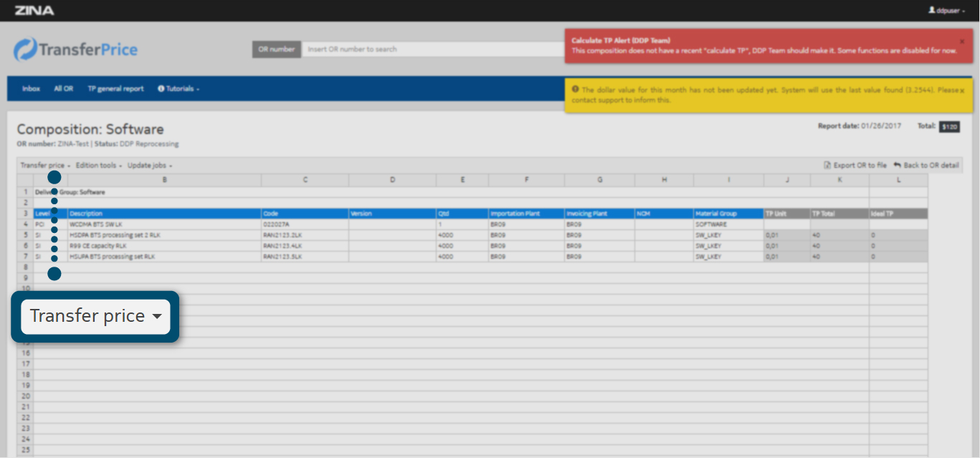Open the Inbox page
The image size is (980, 458).
tap(31, 89)
